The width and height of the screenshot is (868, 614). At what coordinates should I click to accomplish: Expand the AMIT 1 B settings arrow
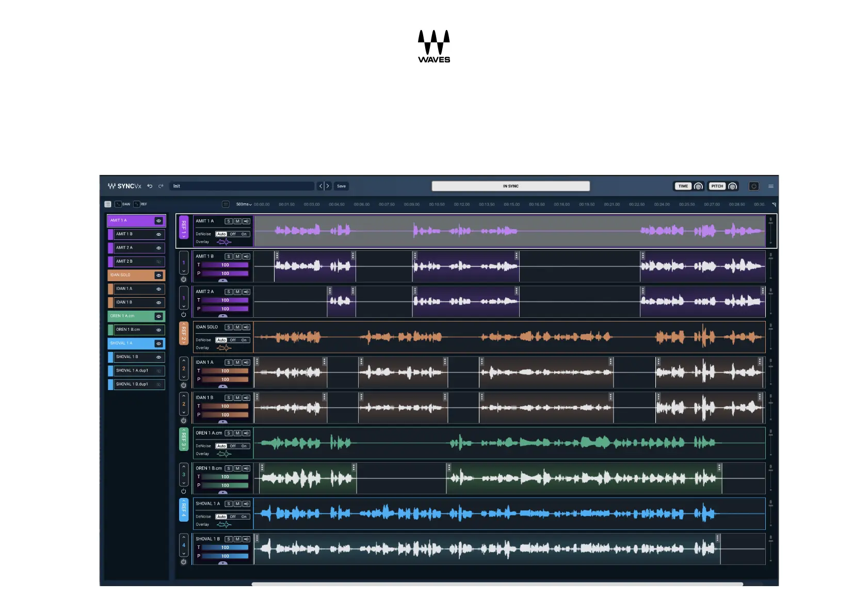(x=223, y=281)
